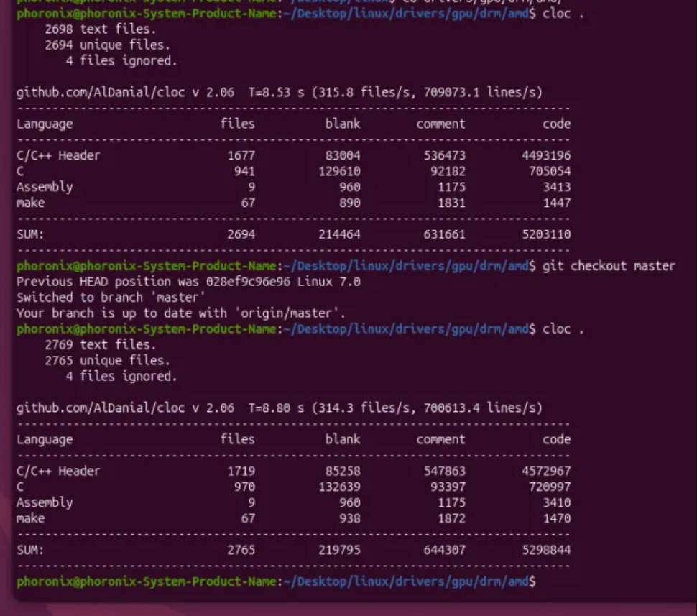Select the blank count 132639

(339, 487)
